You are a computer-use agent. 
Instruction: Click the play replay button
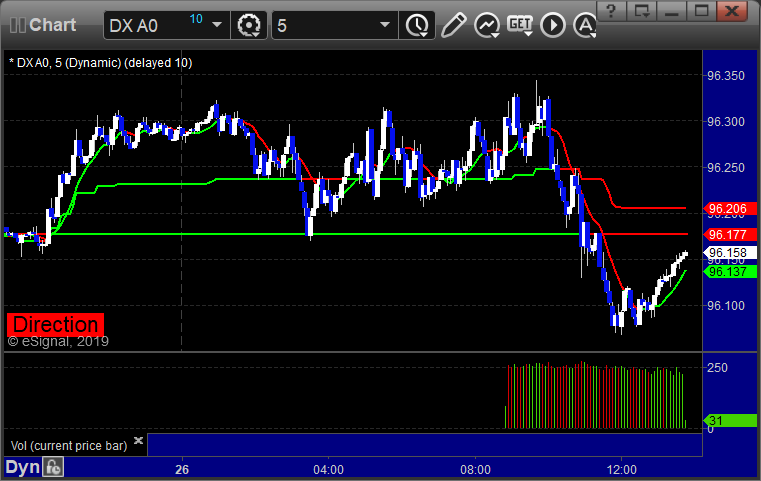click(x=553, y=25)
